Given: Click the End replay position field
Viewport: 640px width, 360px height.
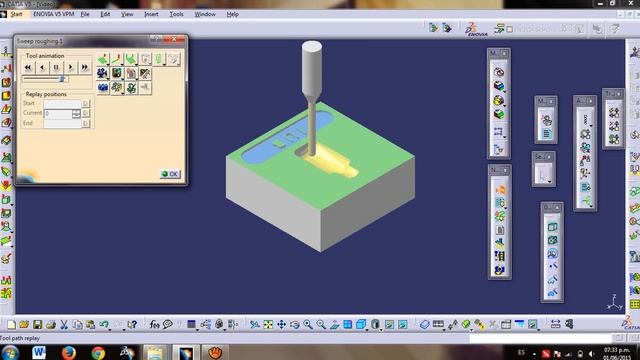Looking at the screenshot, I should pos(62,123).
